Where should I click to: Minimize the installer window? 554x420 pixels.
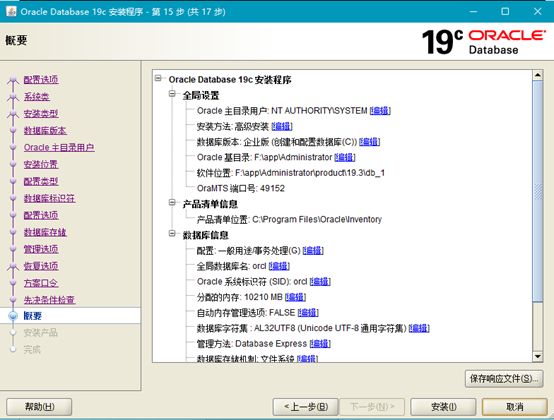[473, 11]
